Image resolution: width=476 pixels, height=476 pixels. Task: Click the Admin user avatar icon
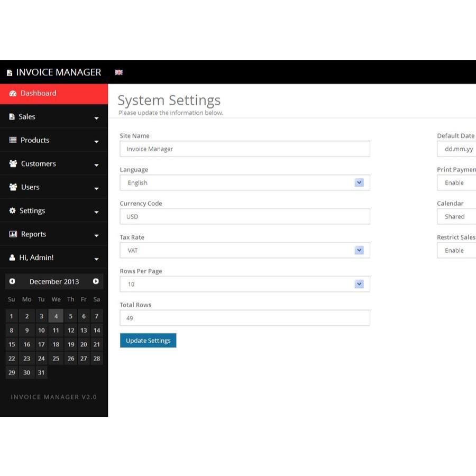[x=12, y=258]
